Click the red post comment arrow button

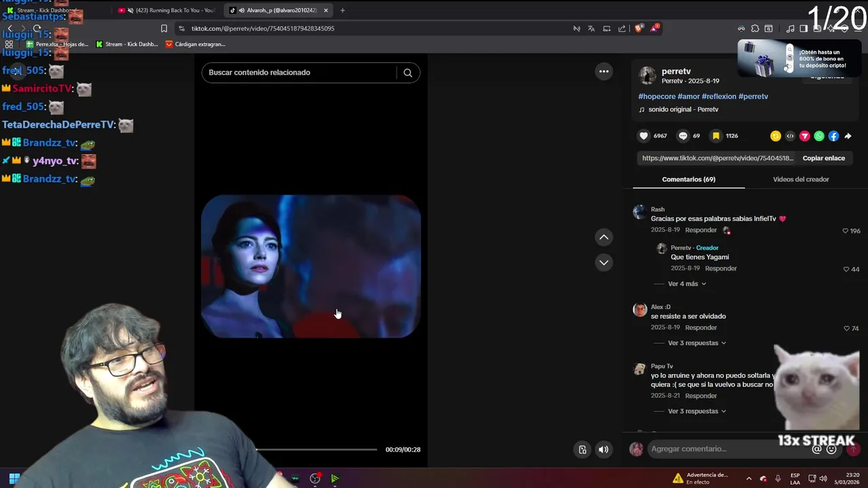[853, 449]
